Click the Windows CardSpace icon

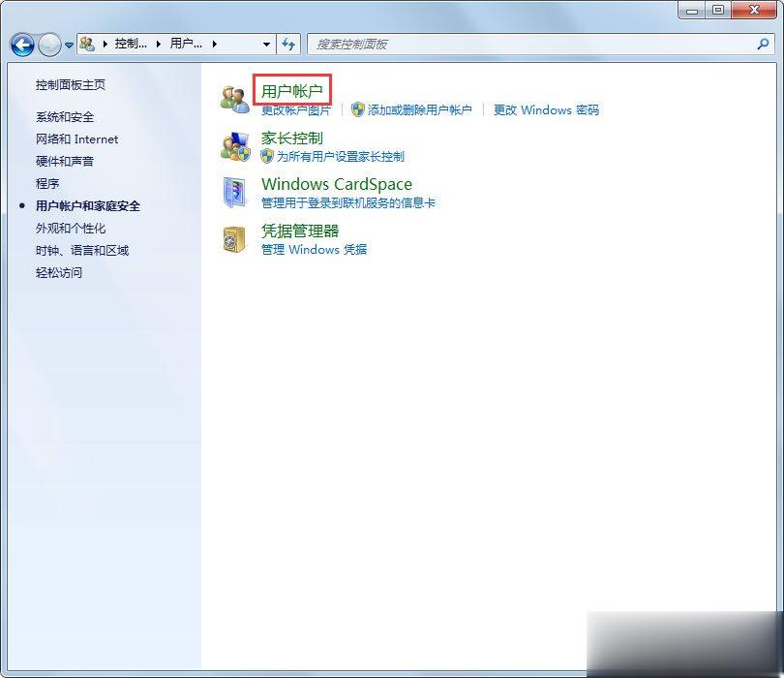(x=234, y=192)
